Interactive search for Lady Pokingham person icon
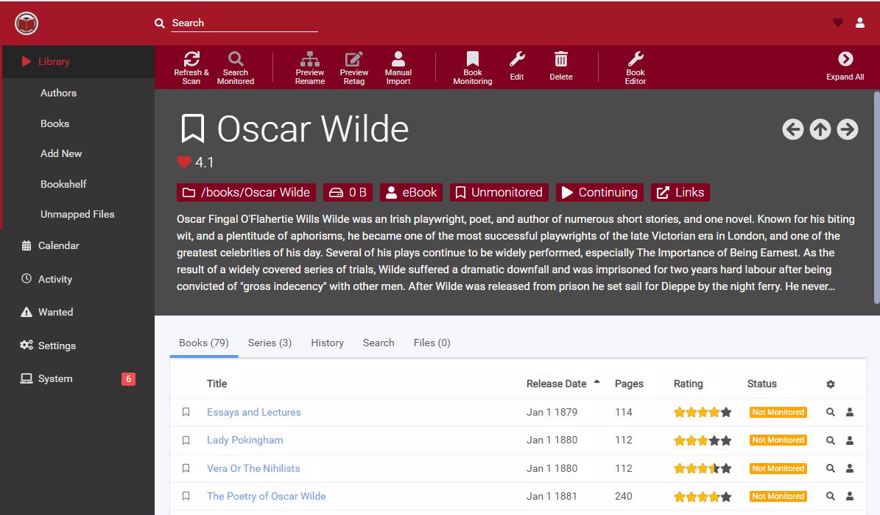 [x=850, y=440]
